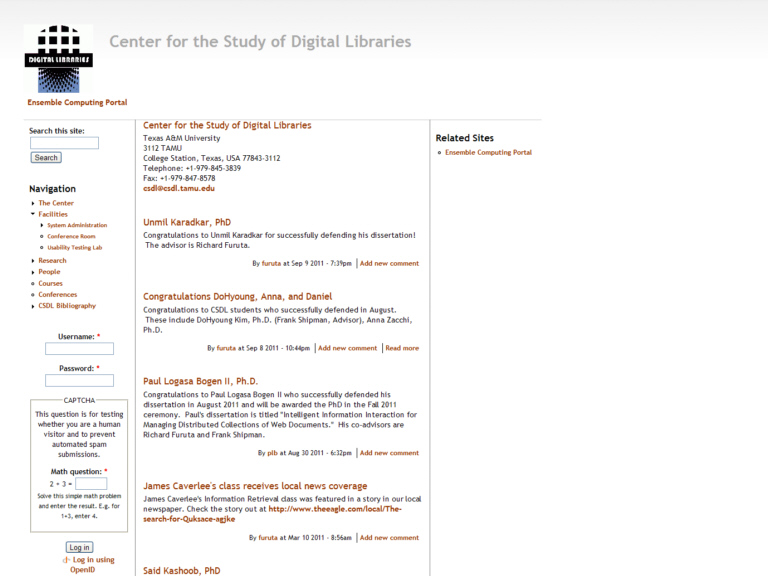This screenshot has height=576, width=768.
Task: Open furuta author link dated Mar 10 2011
Action: 268,538
